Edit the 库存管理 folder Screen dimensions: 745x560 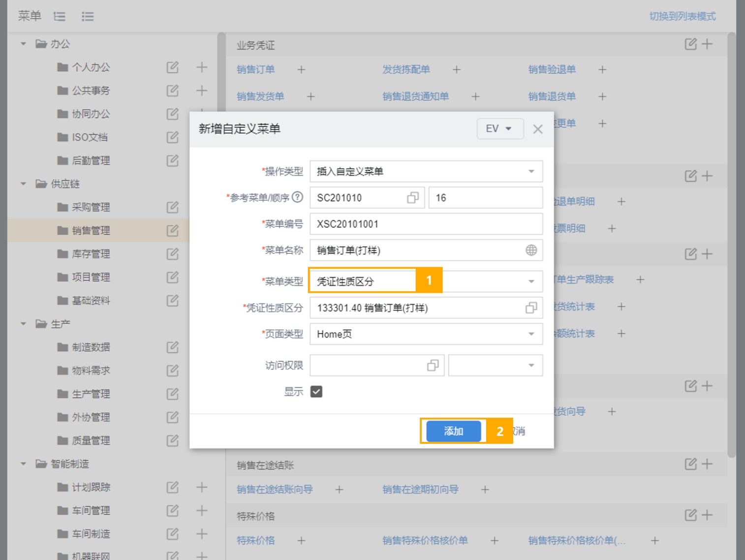(172, 254)
